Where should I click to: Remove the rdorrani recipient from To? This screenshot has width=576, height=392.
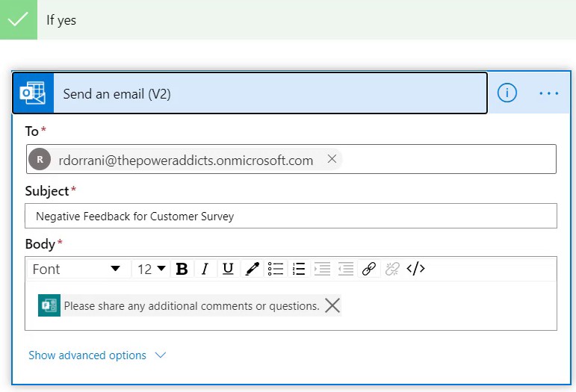click(332, 159)
